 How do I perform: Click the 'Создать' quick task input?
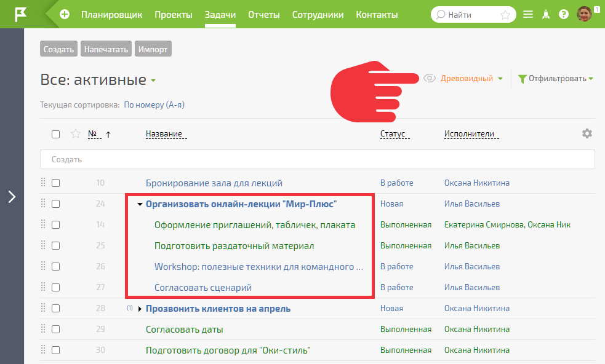[317, 159]
